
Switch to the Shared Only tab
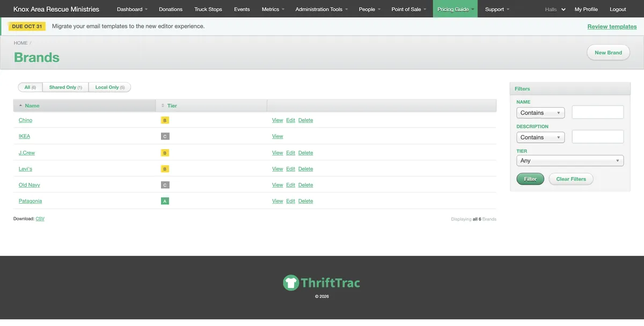tap(65, 87)
